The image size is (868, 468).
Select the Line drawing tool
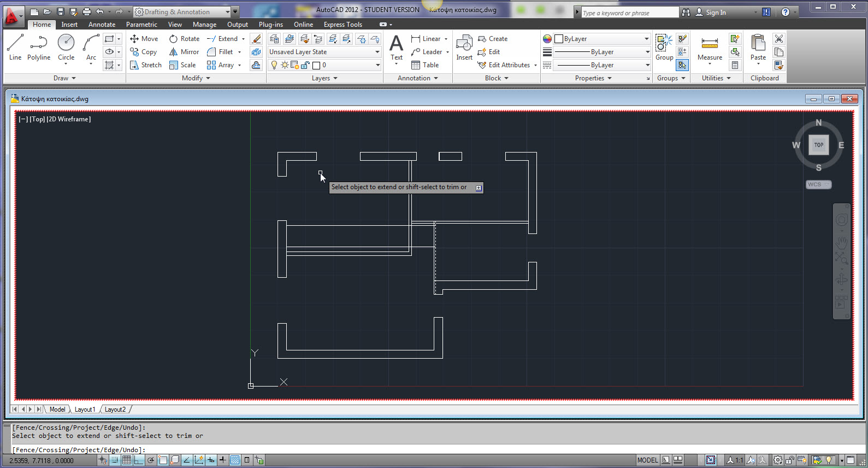tap(15, 47)
